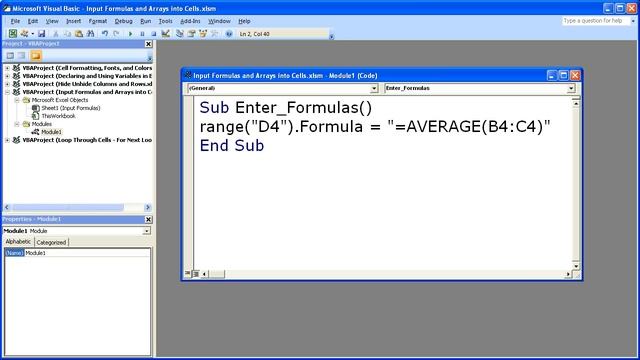Click the word AVERAGE in the code

[x=443, y=127]
